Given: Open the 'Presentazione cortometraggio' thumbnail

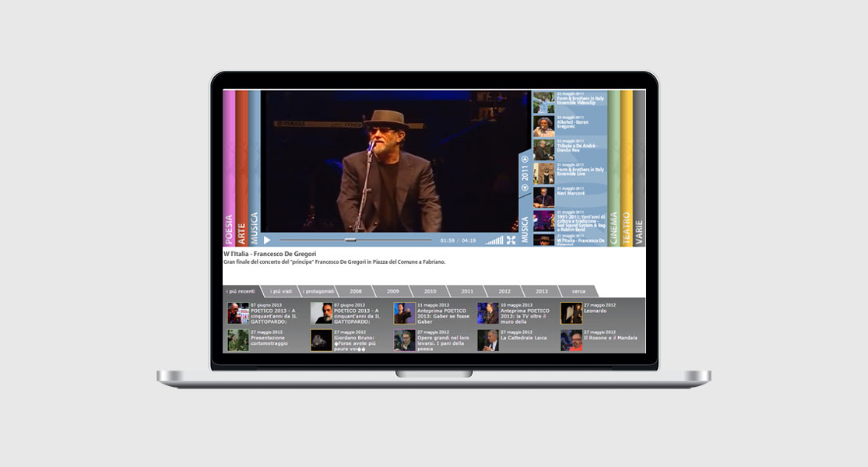Looking at the screenshot, I should coord(238,340).
